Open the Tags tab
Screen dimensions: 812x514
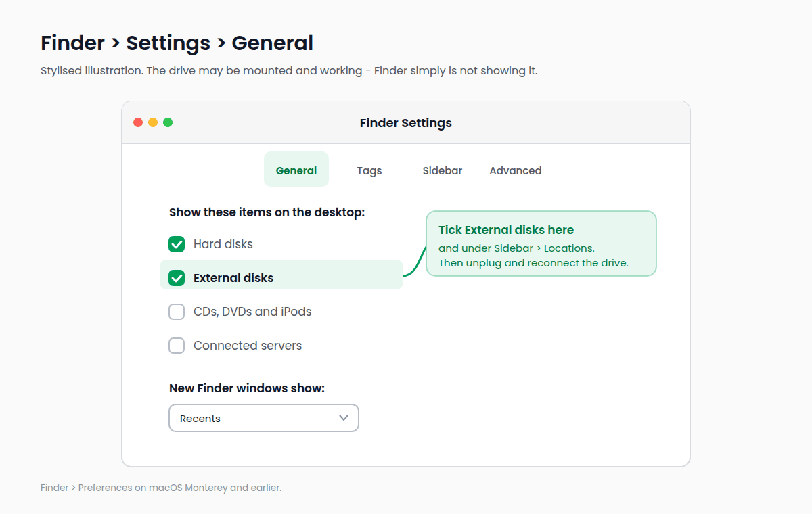click(x=369, y=170)
